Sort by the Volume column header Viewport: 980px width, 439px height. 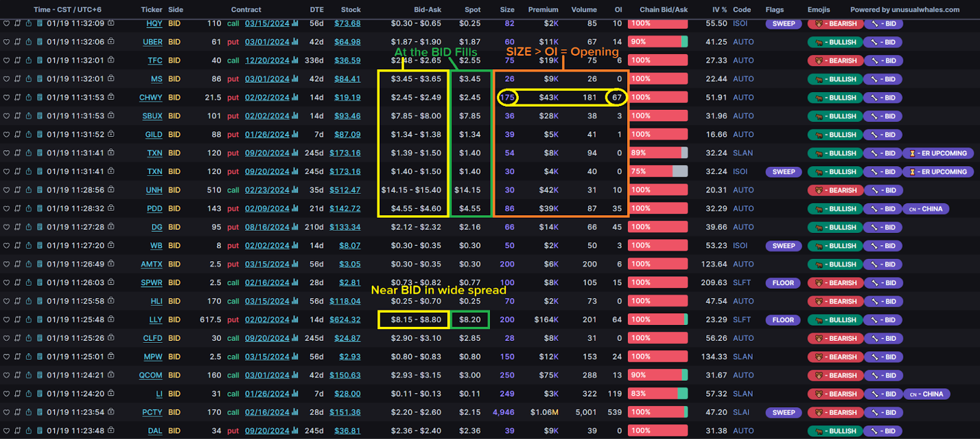click(x=584, y=9)
